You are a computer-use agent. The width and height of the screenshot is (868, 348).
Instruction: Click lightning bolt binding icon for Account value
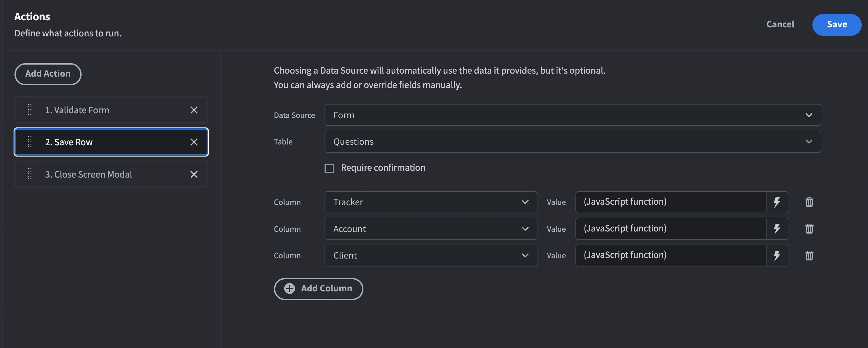(777, 229)
